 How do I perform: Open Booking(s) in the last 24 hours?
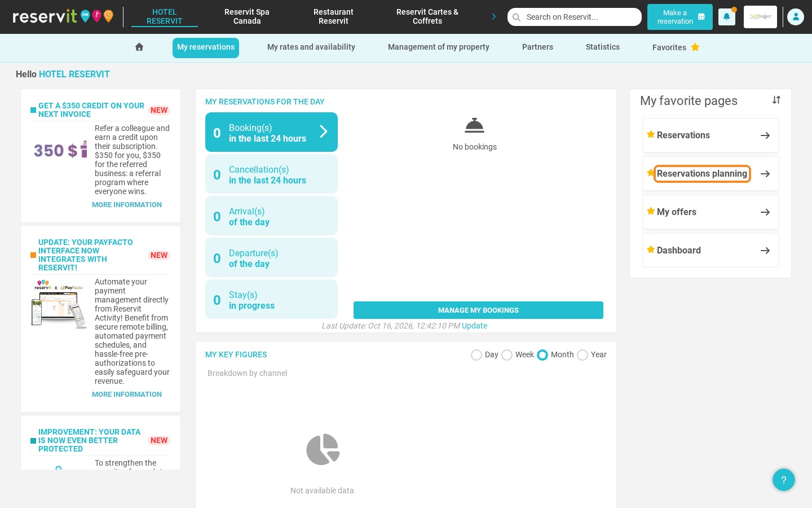point(271,132)
